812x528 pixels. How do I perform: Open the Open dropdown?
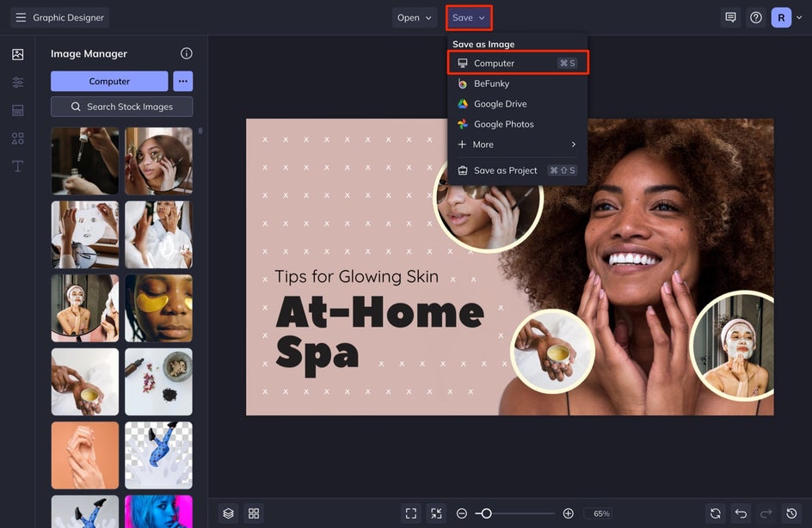(x=415, y=17)
